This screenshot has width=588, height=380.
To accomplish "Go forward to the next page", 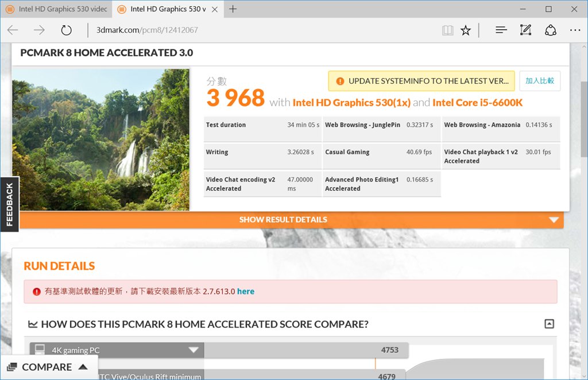I will (x=39, y=30).
